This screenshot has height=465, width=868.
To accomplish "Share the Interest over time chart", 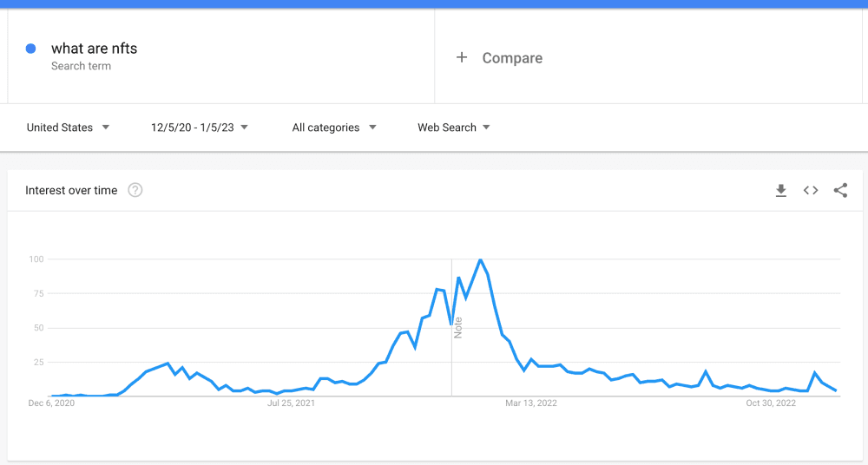I will click(840, 191).
